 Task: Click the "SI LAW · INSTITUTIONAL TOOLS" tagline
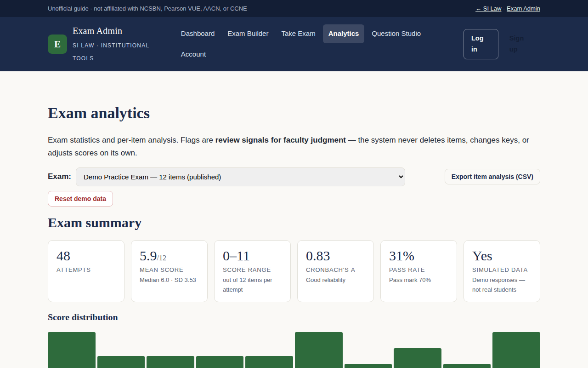pyautogui.click(x=111, y=52)
